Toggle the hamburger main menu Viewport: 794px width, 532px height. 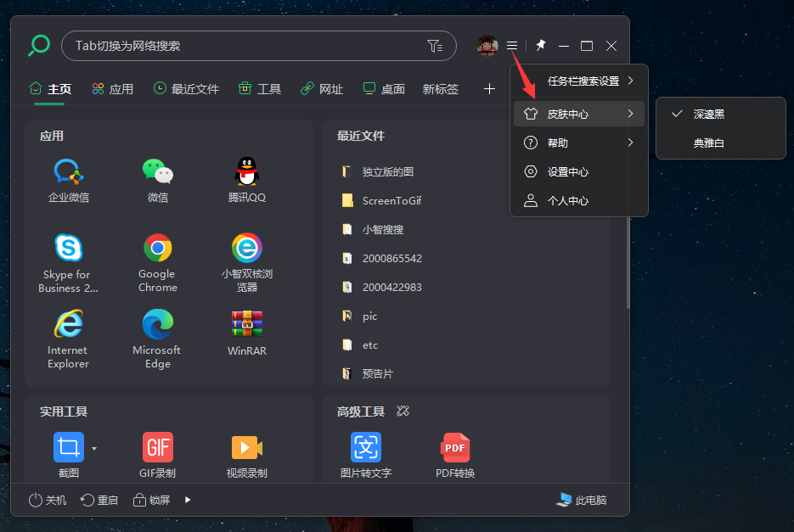click(x=512, y=46)
